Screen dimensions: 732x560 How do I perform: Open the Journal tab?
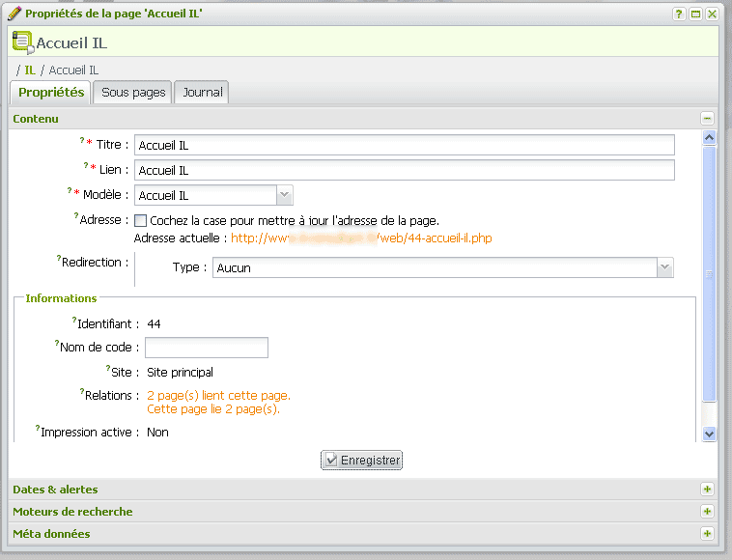203,93
